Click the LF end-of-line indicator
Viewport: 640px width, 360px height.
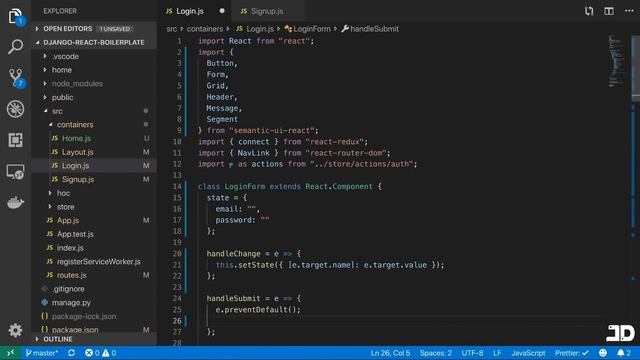coord(497,353)
